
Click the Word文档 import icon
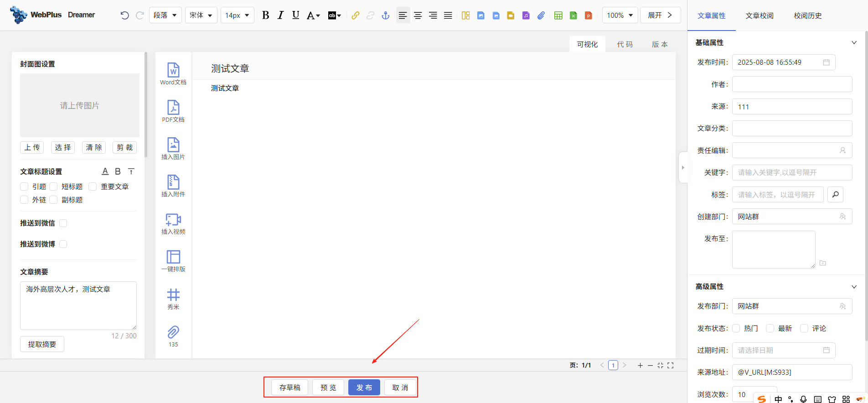173,71
